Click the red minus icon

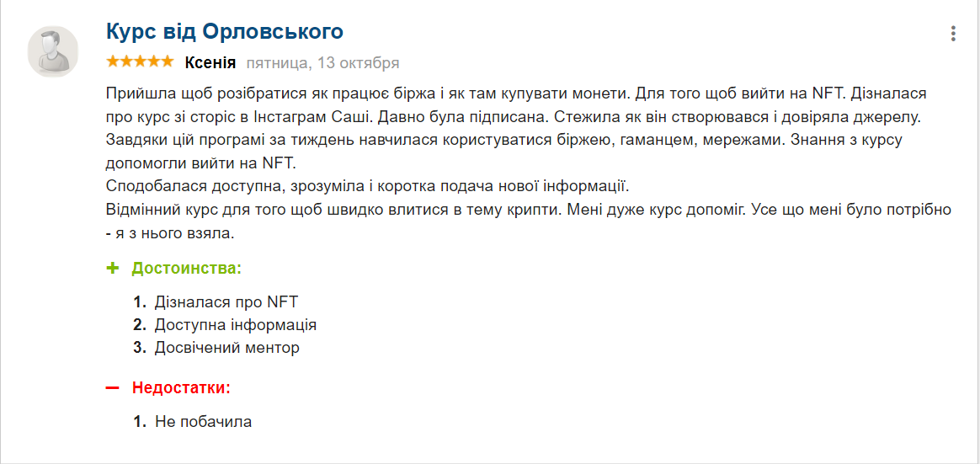pyautogui.click(x=113, y=388)
